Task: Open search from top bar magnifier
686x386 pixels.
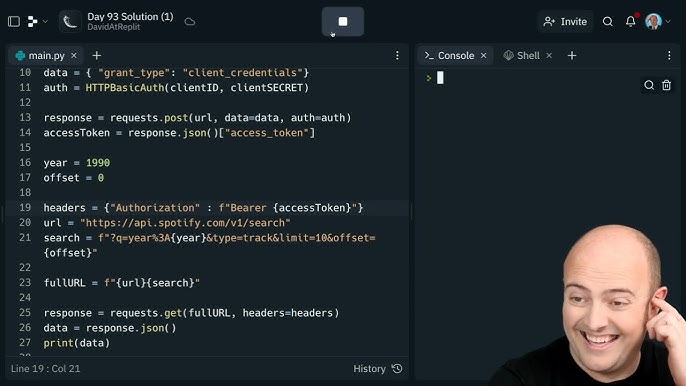Action: point(607,21)
